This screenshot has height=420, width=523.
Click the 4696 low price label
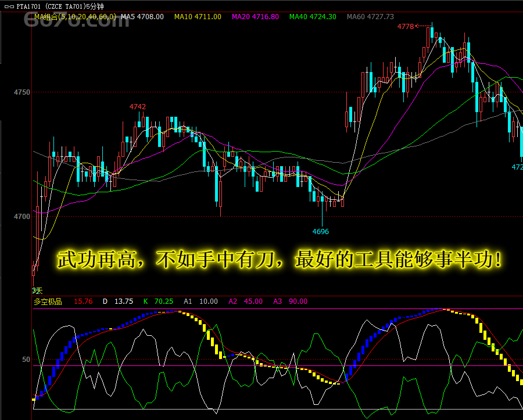tap(321, 231)
